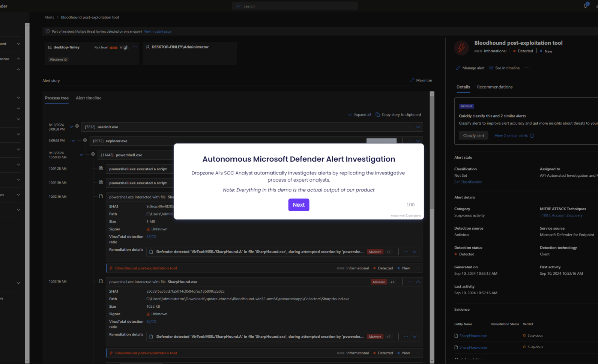This screenshot has width=598, height=364.
Task: Click the gear icon beside userinit.exe
Action: pos(77,126)
